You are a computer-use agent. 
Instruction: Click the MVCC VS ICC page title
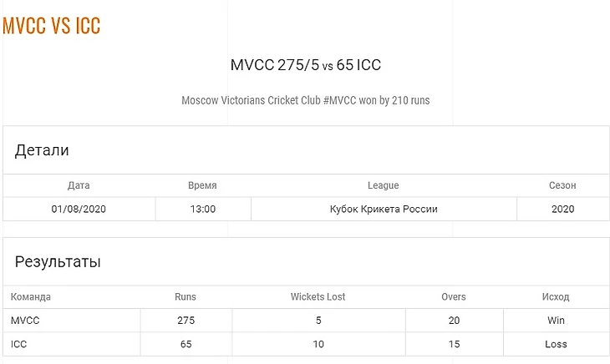[51, 26]
